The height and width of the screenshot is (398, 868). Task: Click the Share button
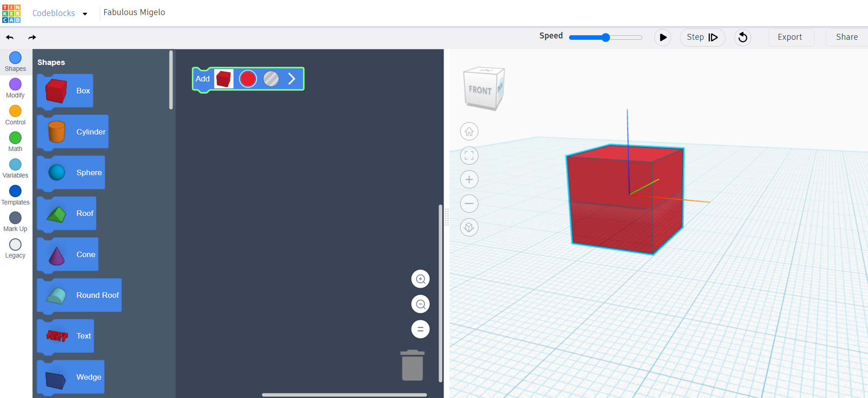[x=846, y=38]
